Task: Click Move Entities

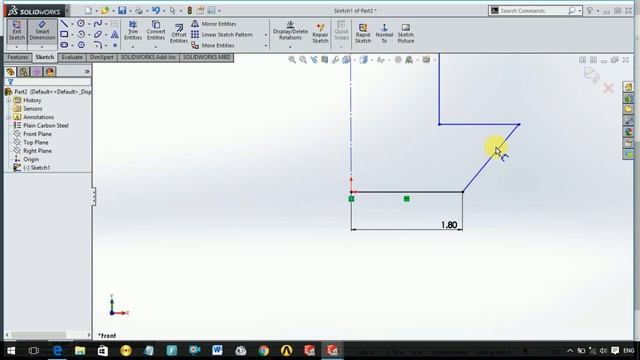Action: pyautogui.click(x=213, y=45)
